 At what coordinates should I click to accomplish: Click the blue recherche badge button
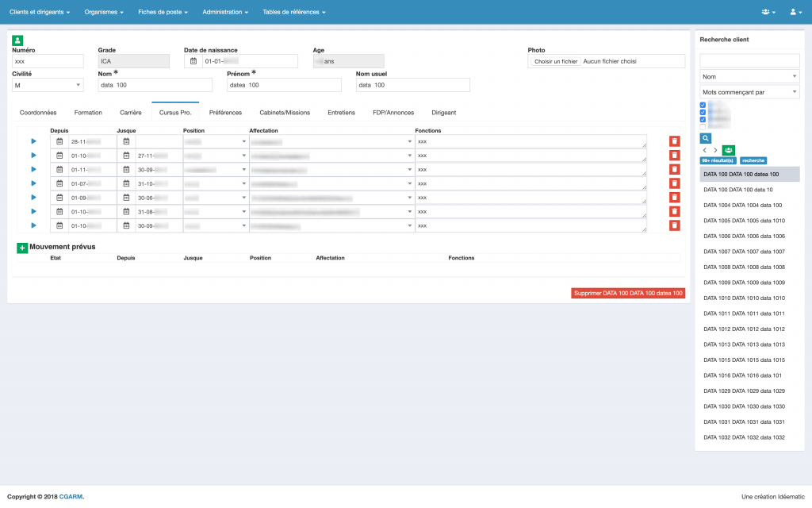pos(753,160)
